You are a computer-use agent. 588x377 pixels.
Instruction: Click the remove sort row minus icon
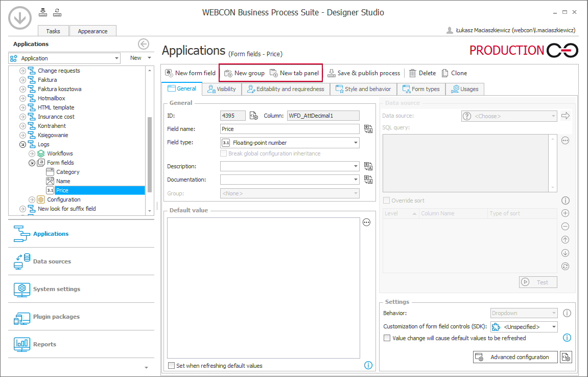coord(565,227)
